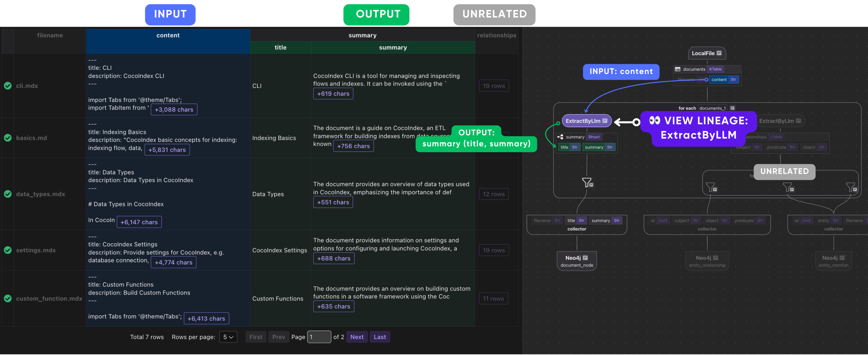868x355 pixels.
Task: Expand the +6,147 chars content of data_types.mdx
Action: coord(139,222)
